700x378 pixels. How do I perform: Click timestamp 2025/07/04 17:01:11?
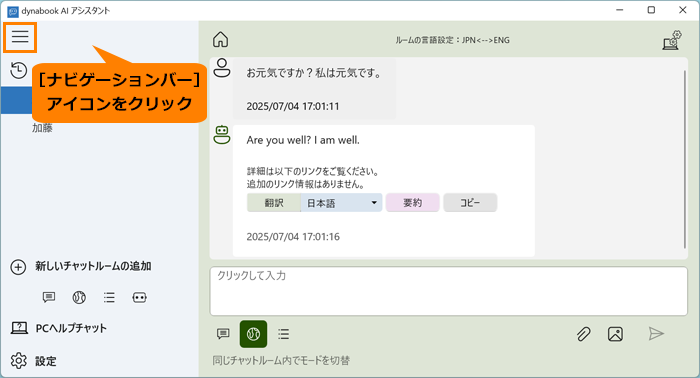click(293, 106)
